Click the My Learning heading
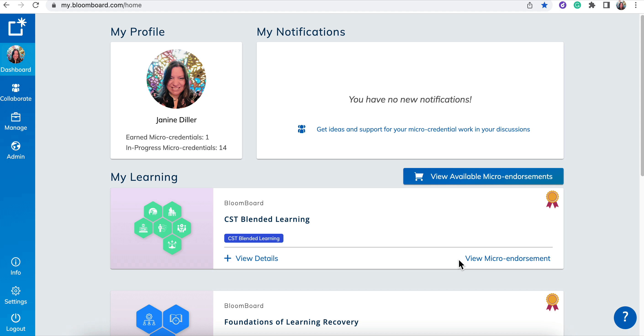 tap(144, 177)
